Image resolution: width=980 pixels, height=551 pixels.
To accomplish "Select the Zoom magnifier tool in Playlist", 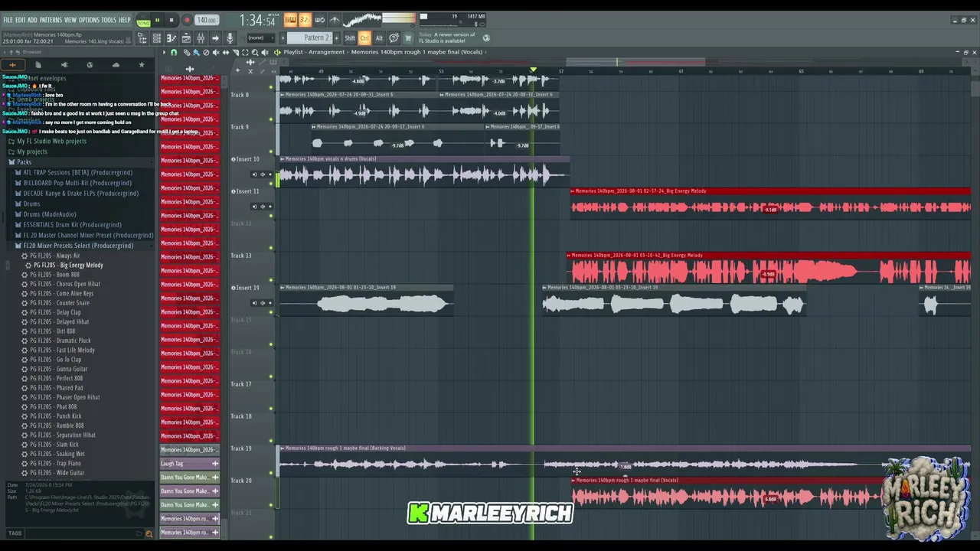I will [x=255, y=52].
